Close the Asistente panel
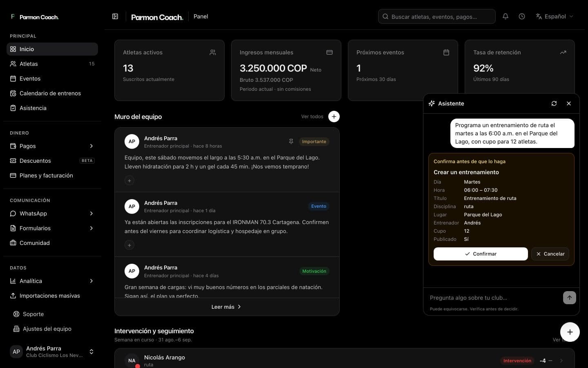 pyautogui.click(x=569, y=103)
